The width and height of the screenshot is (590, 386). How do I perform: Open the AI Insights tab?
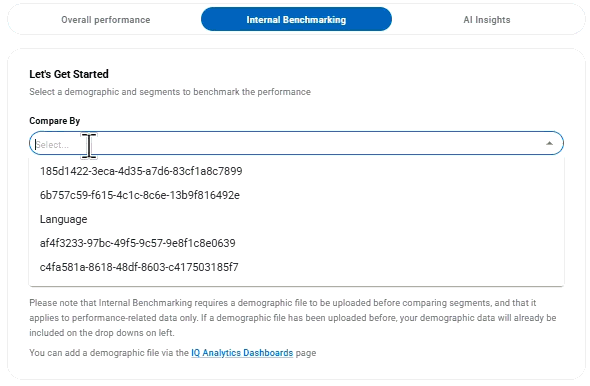pos(487,20)
